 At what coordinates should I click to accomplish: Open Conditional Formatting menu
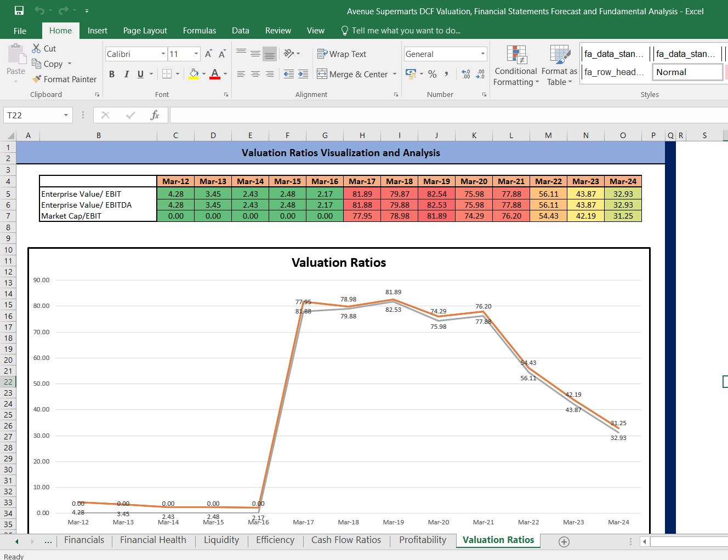[x=516, y=66]
